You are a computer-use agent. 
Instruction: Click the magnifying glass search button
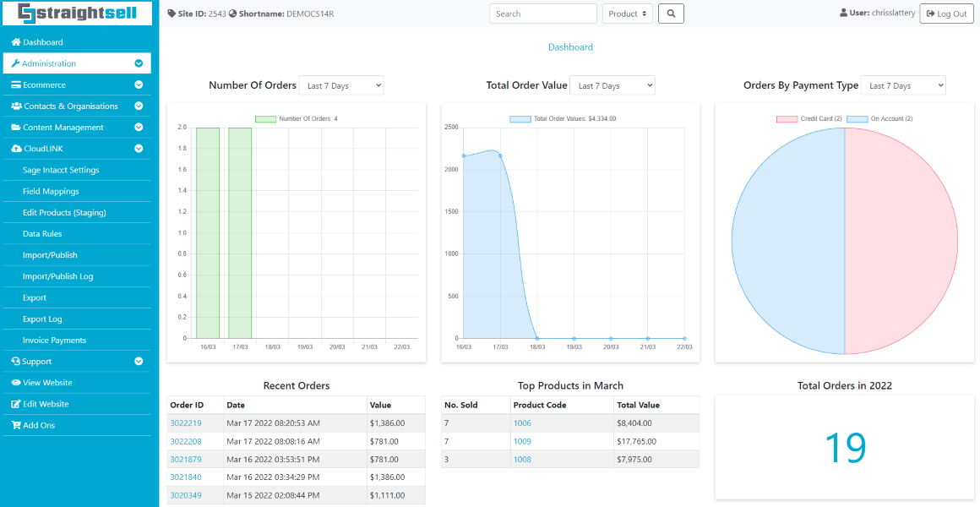tap(671, 14)
